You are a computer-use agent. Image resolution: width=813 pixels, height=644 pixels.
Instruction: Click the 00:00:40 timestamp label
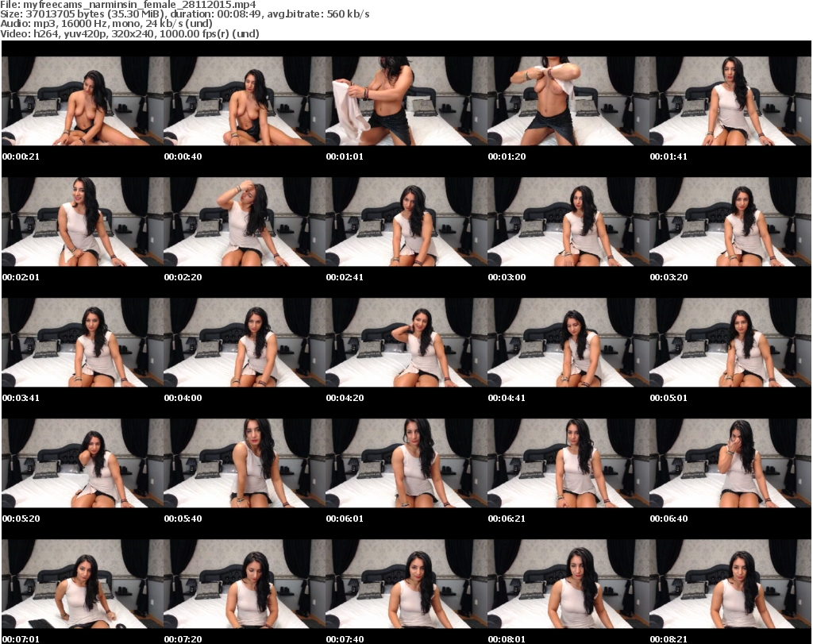point(183,156)
